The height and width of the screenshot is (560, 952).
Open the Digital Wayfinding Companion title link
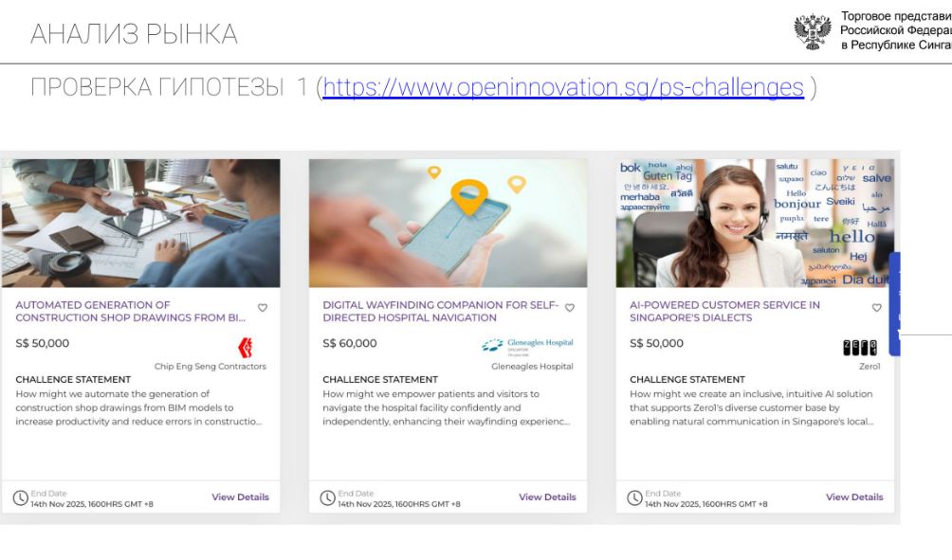point(440,311)
